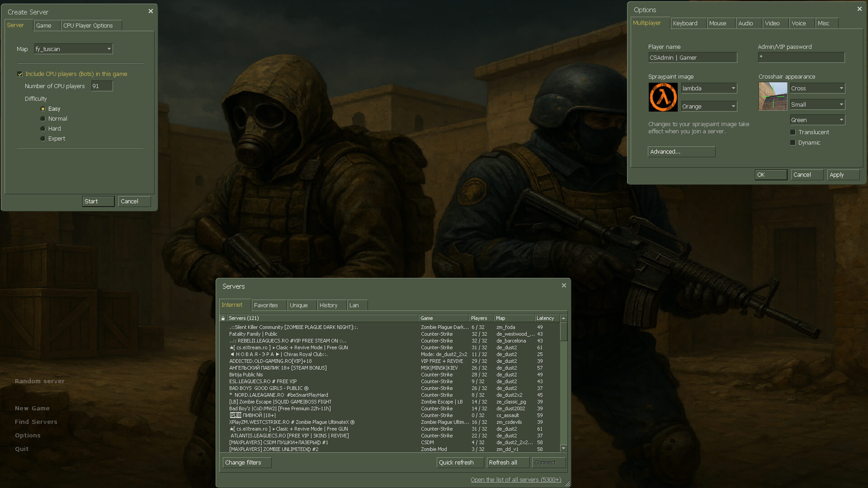Click the lambda spraypaint preview image
The image size is (868, 488).
pyautogui.click(x=663, y=97)
